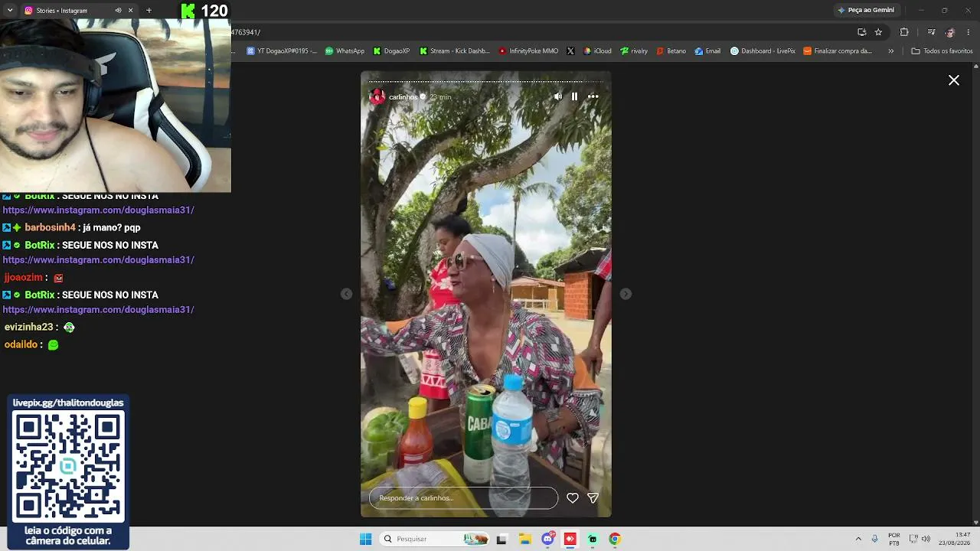This screenshot has height=551, width=980.
Task: Click the evizinha23 username in chat
Action: pyautogui.click(x=28, y=328)
